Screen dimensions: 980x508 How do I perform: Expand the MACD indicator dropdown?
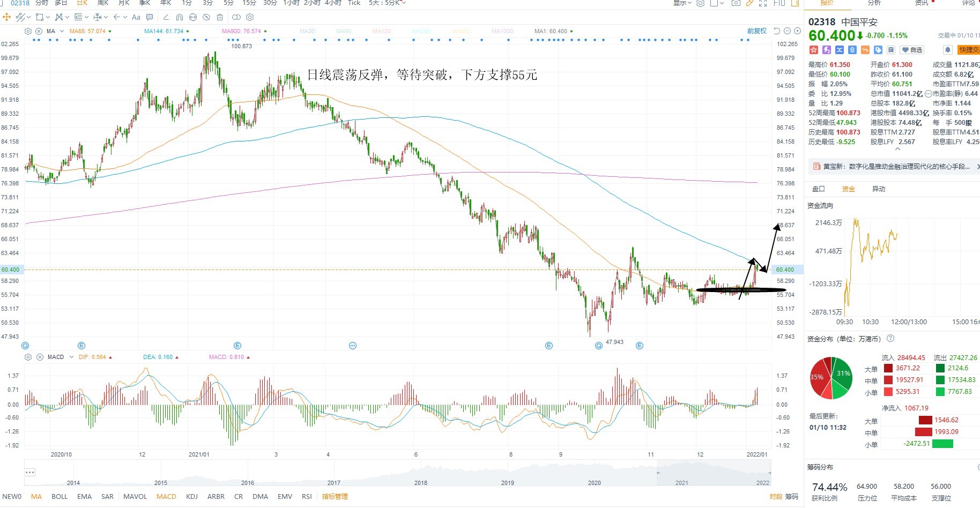coord(71,357)
